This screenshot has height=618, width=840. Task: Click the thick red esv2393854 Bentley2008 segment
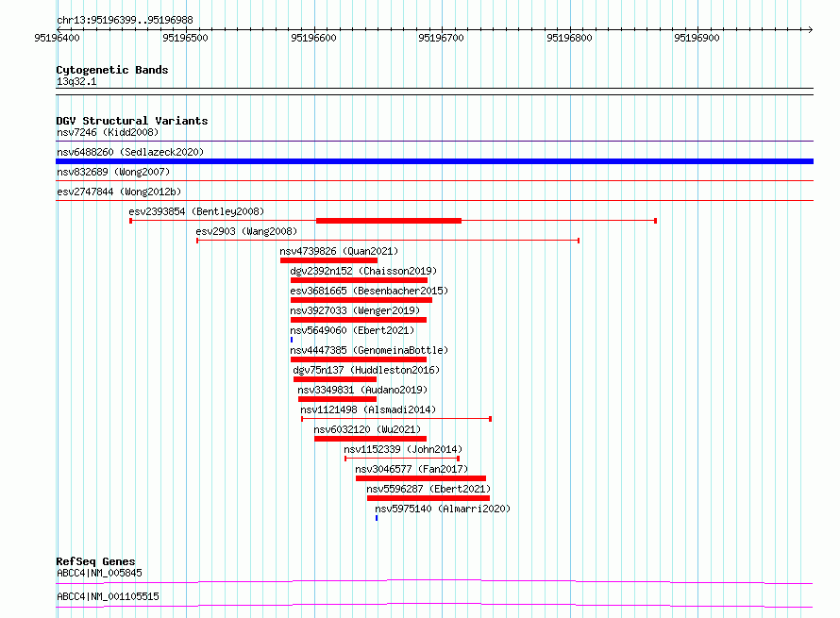(x=389, y=221)
